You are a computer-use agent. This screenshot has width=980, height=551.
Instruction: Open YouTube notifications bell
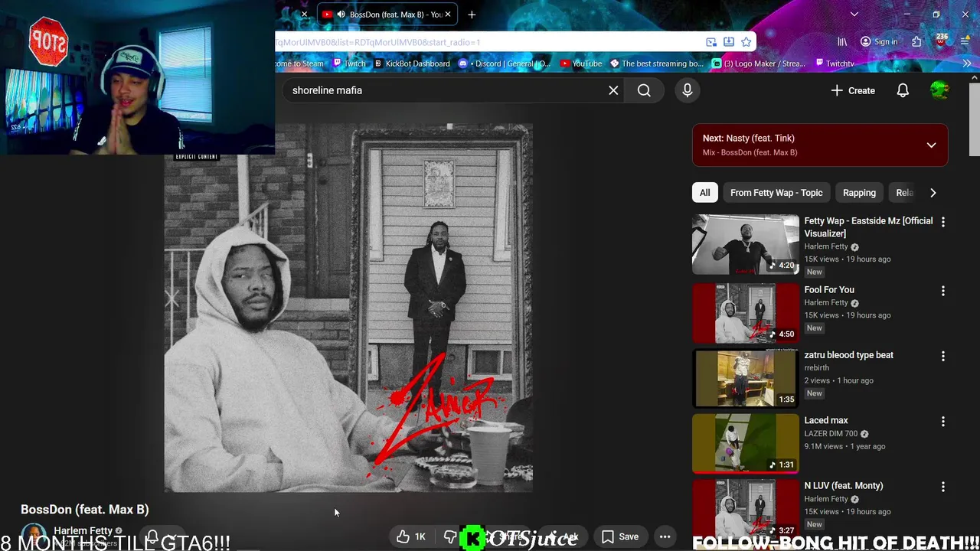903,90
